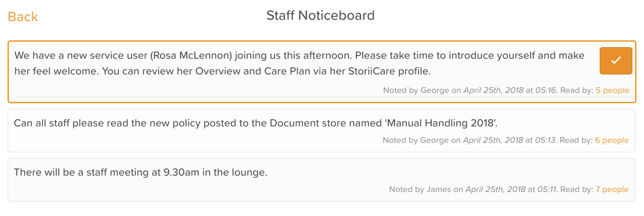Show the '6 people' who read the notice
644x216 pixels.
point(611,140)
